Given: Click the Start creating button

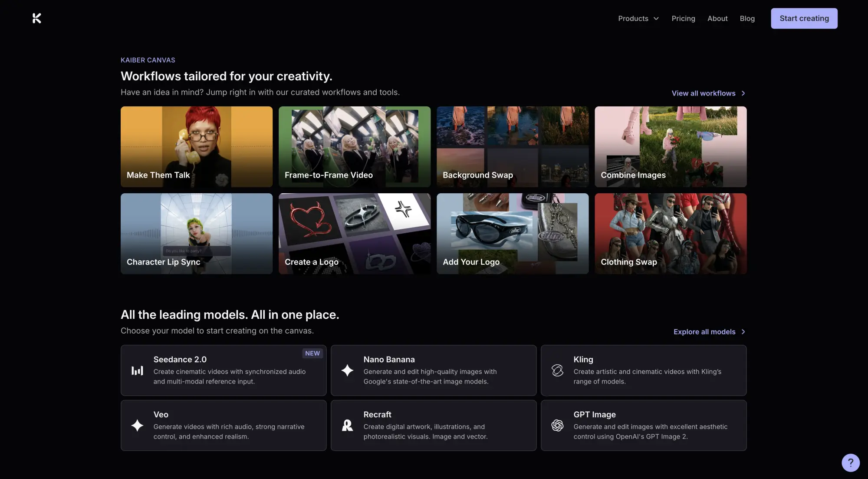Looking at the screenshot, I should (x=804, y=18).
